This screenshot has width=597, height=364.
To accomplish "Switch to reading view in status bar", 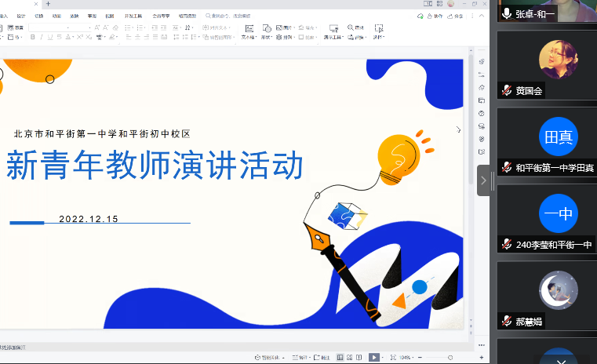I will (x=359, y=358).
